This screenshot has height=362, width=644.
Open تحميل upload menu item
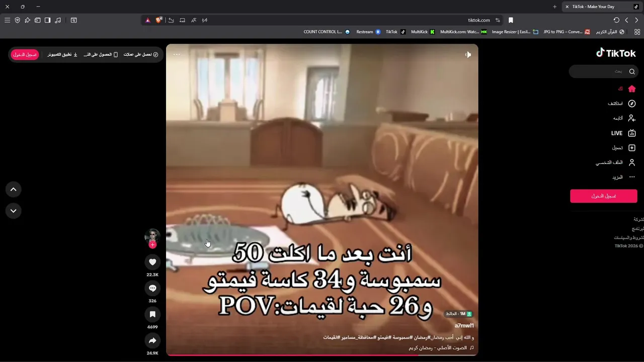(624, 148)
